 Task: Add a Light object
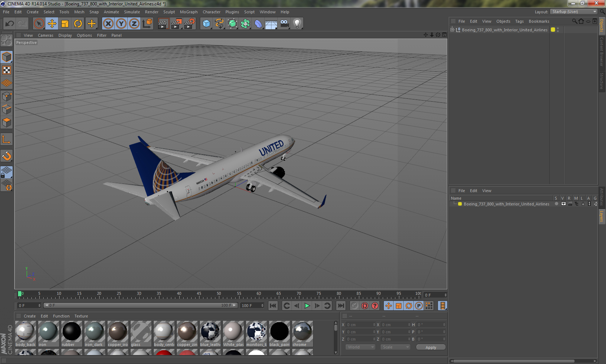(x=297, y=24)
